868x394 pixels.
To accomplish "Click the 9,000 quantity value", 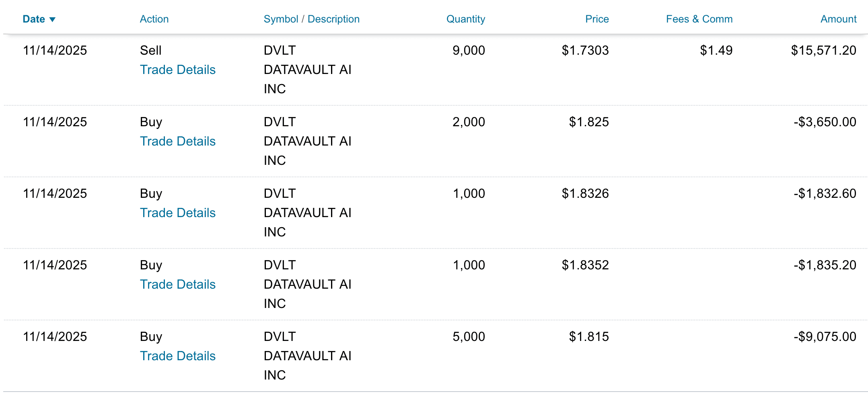I will click(469, 51).
